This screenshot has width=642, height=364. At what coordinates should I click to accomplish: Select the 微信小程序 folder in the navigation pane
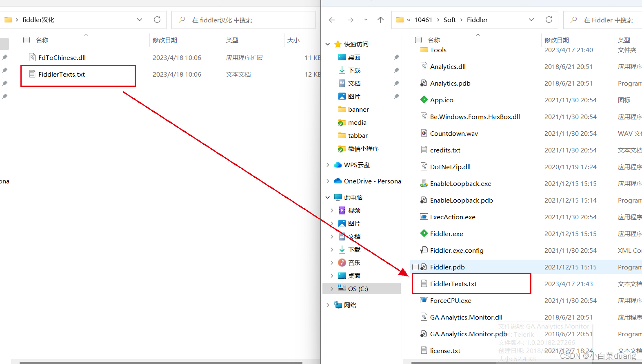pyautogui.click(x=358, y=148)
